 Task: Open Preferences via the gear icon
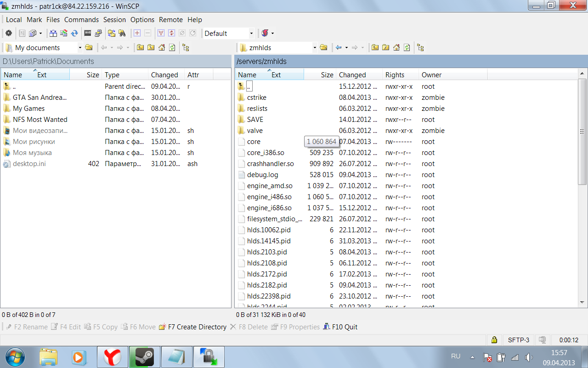point(8,33)
